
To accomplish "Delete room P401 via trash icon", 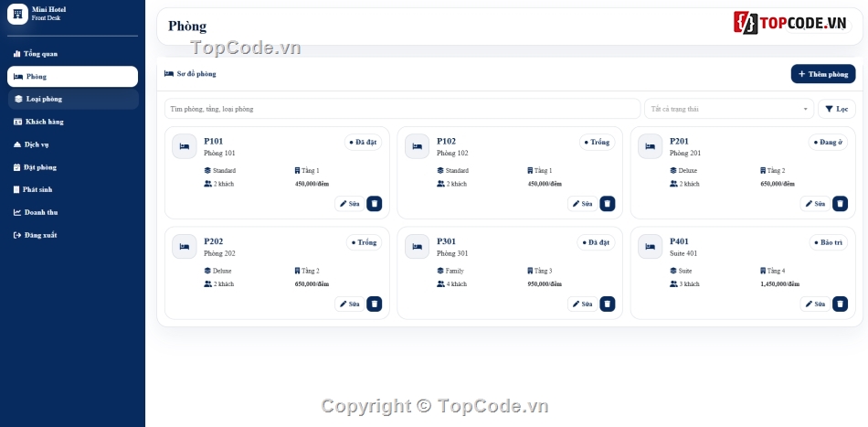I will [x=841, y=304].
